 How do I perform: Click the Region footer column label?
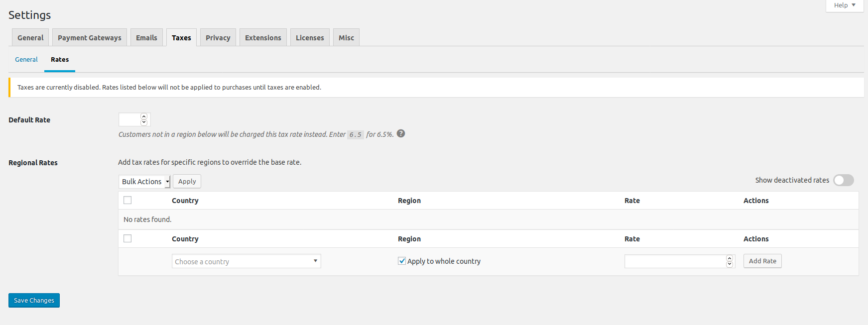coord(409,239)
